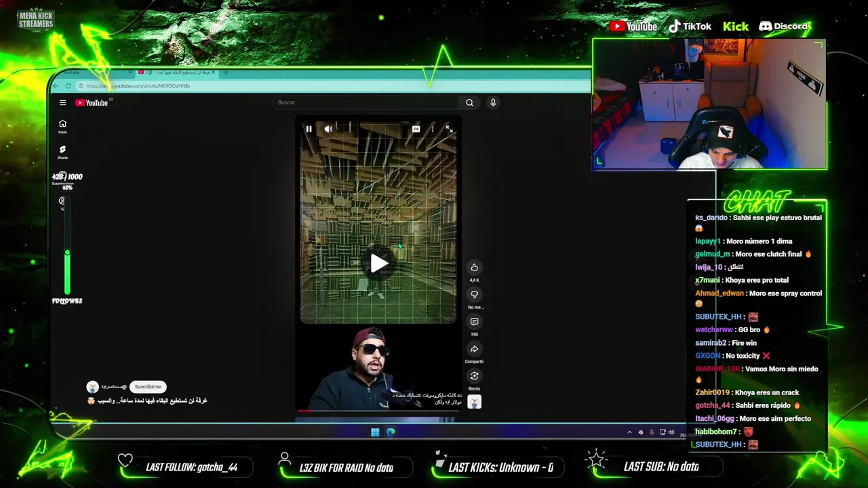Click Itachi_06gg chat message

pos(753,418)
